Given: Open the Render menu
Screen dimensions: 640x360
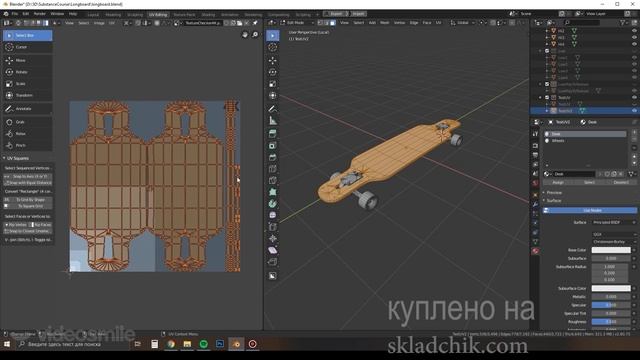Looking at the screenshot, I should (40, 14).
